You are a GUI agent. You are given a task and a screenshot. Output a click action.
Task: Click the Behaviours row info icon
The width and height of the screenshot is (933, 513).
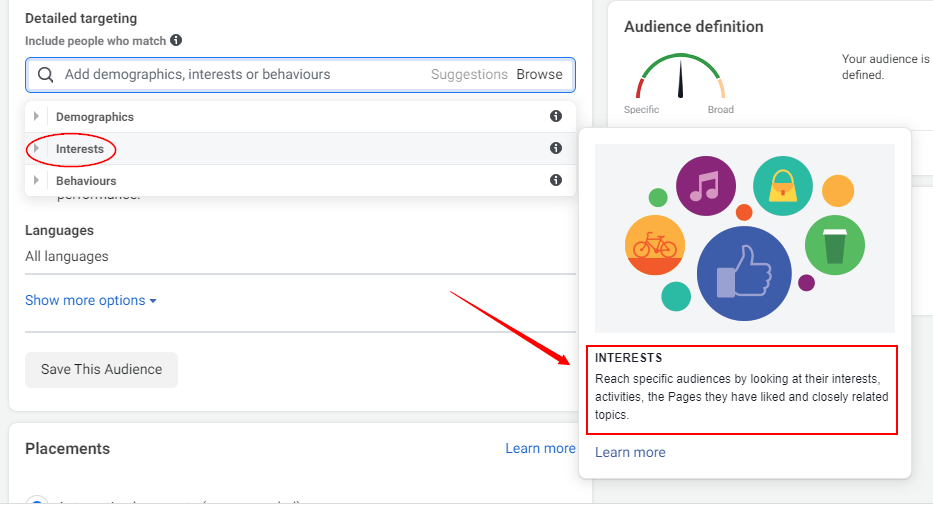[x=556, y=181]
